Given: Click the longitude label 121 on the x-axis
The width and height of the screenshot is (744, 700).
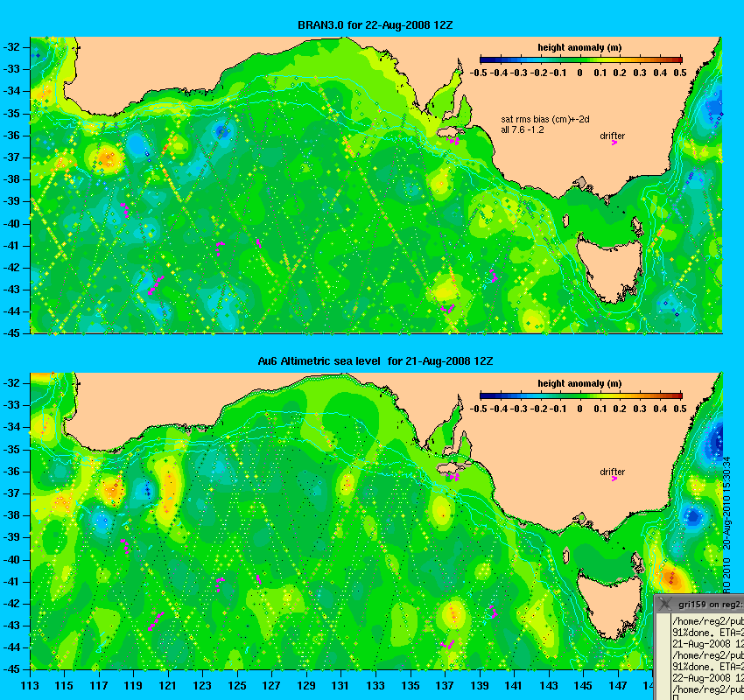Looking at the screenshot, I should [x=168, y=685].
